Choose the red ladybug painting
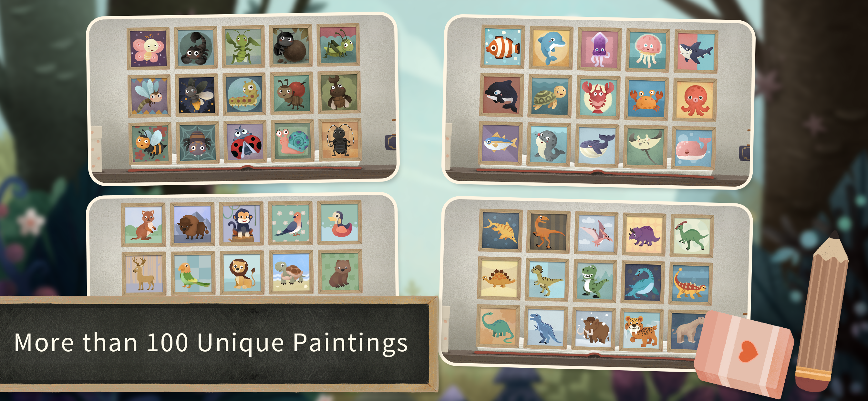The width and height of the screenshot is (868, 401). click(245, 142)
